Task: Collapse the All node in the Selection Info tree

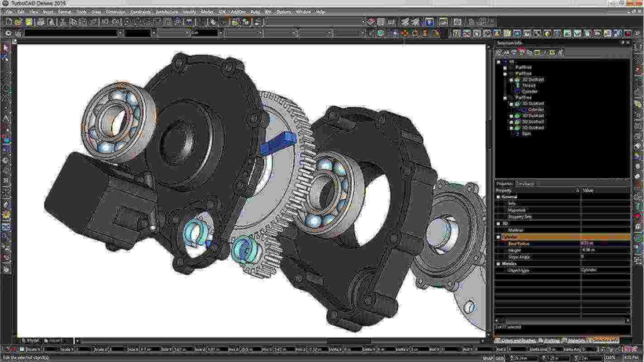Action: pos(498,62)
